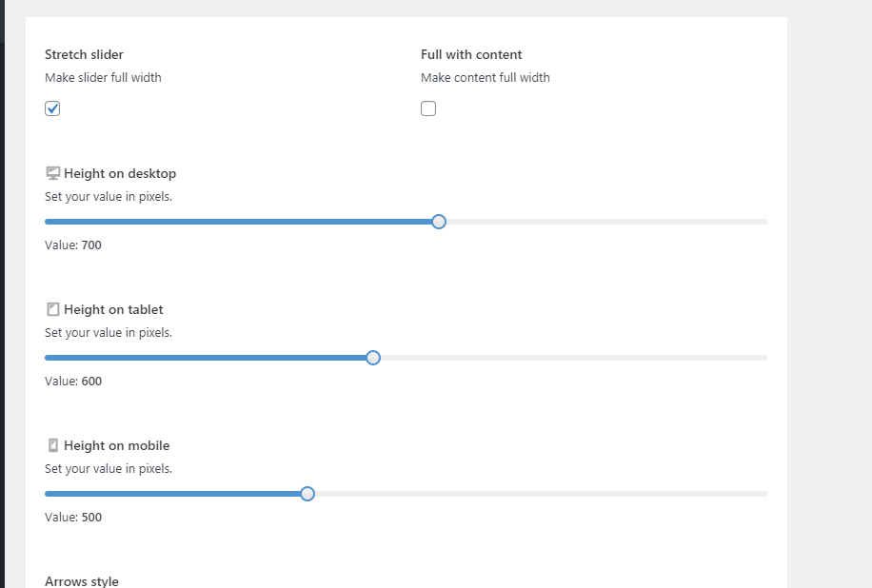
Task: Click the tablet device icon
Action: pos(53,309)
